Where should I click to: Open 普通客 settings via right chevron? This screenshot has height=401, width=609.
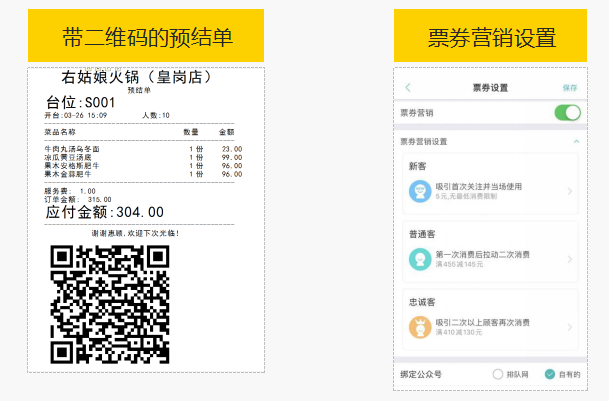[570, 259]
